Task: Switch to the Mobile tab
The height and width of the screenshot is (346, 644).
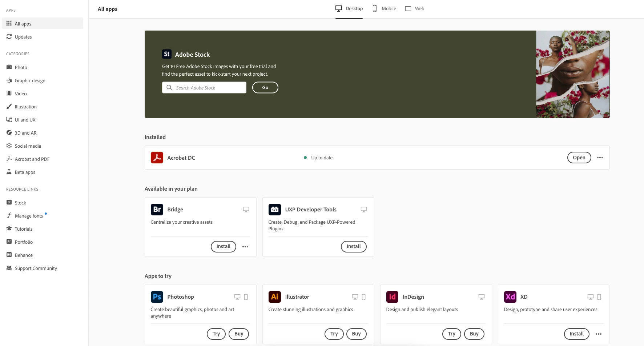Action: tap(384, 9)
